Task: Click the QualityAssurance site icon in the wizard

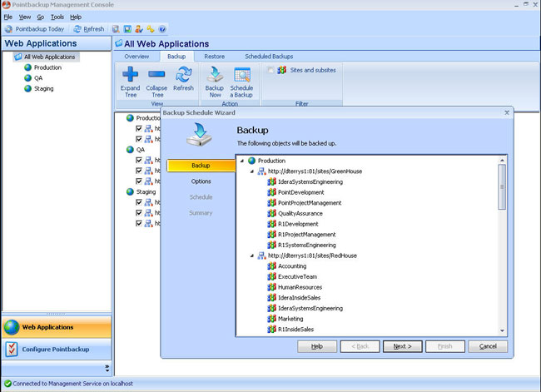Action: pos(272,213)
